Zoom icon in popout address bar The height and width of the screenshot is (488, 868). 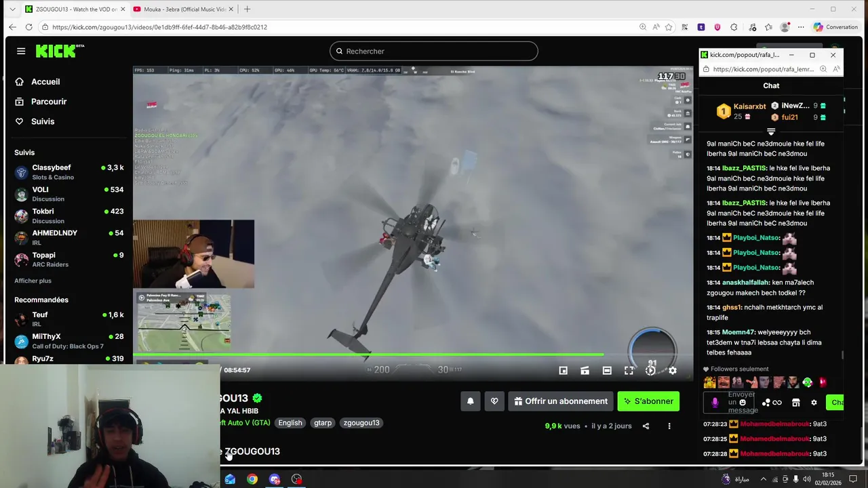[x=823, y=69]
